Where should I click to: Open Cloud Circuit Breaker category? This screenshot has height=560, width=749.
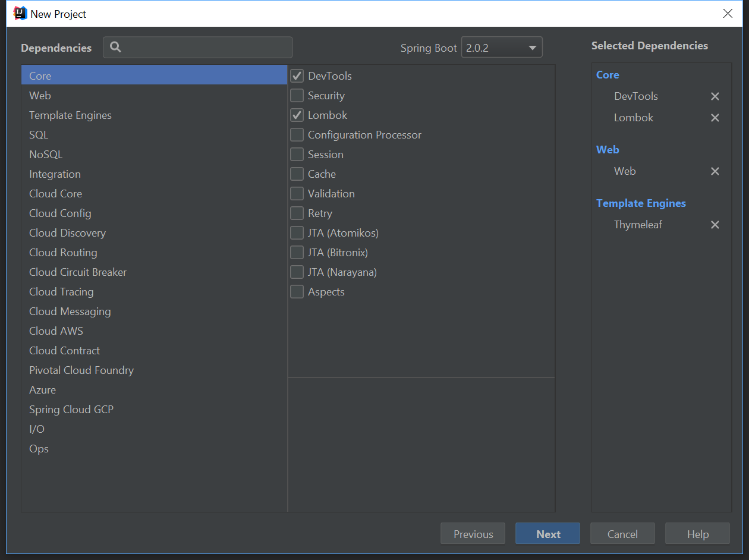[x=154, y=272]
